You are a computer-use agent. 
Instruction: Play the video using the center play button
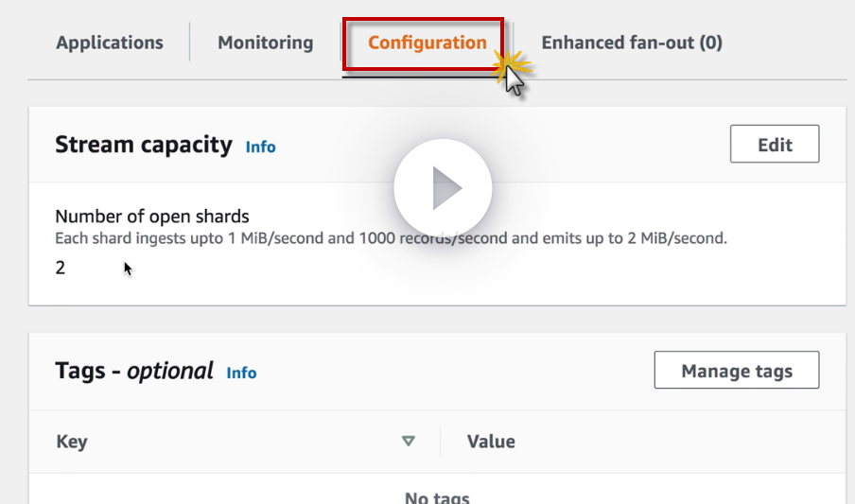[443, 188]
